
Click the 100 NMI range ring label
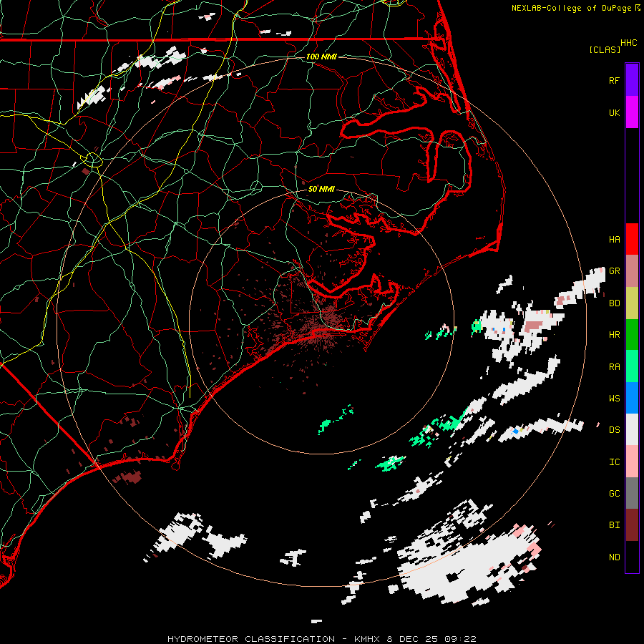[x=321, y=57]
